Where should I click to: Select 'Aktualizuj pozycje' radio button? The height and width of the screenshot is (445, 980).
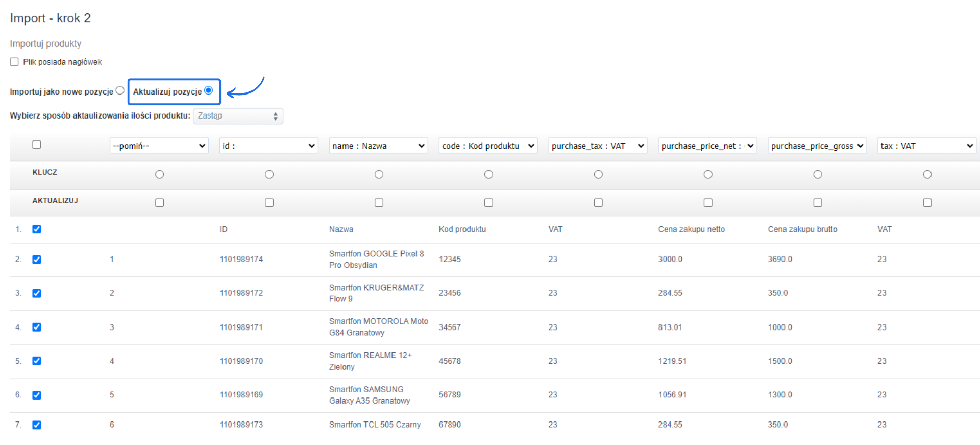click(208, 90)
